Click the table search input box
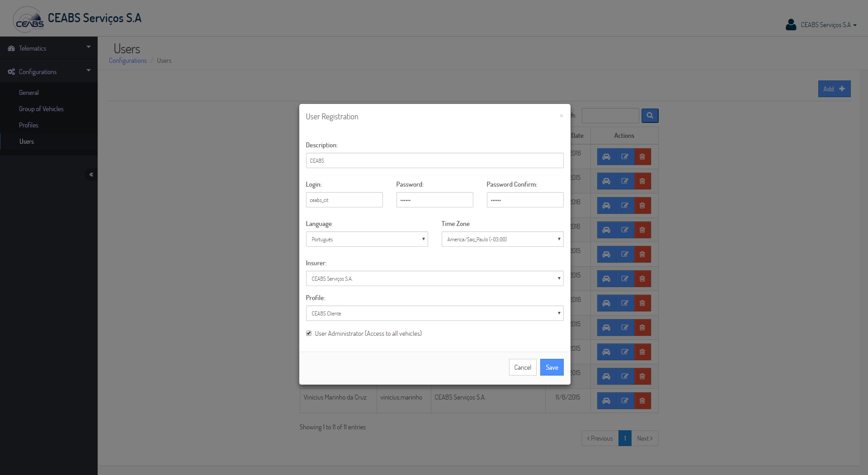The width and height of the screenshot is (868, 475). coord(610,116)
